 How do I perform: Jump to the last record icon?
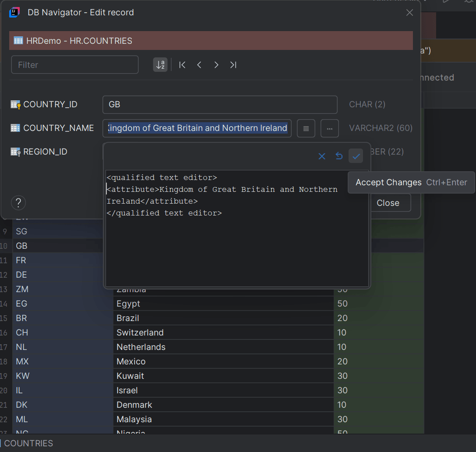pyautogui.click(x=233, y=64)
